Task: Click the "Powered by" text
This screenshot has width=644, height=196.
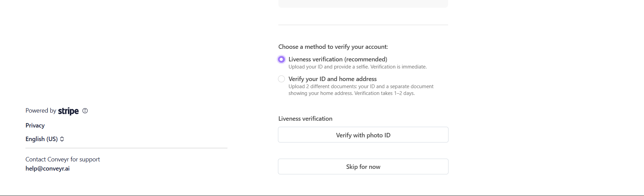Action: tap(41, 111)
